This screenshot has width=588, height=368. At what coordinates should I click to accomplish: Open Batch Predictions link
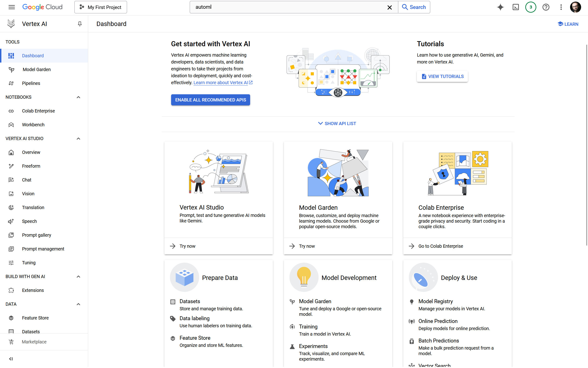438,340
